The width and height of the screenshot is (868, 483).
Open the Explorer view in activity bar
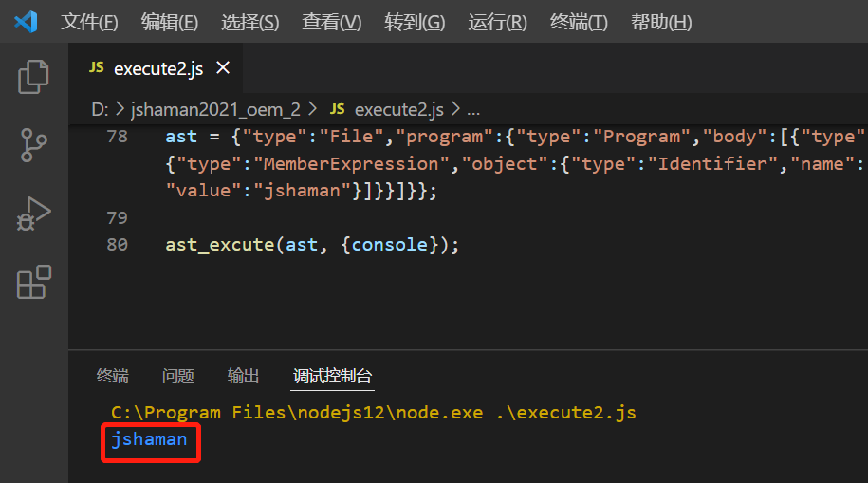34,77
